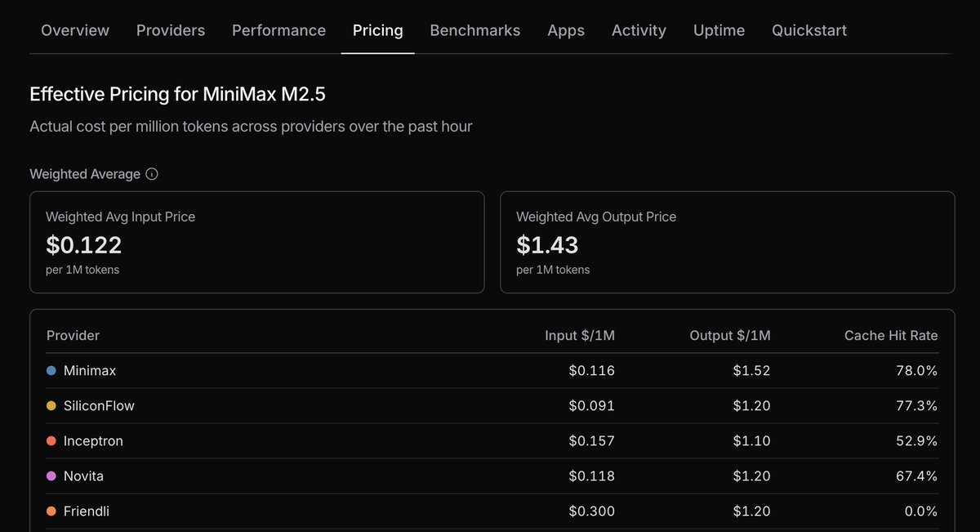Sort by the Output $/1M column

click(x=730, y=335)
